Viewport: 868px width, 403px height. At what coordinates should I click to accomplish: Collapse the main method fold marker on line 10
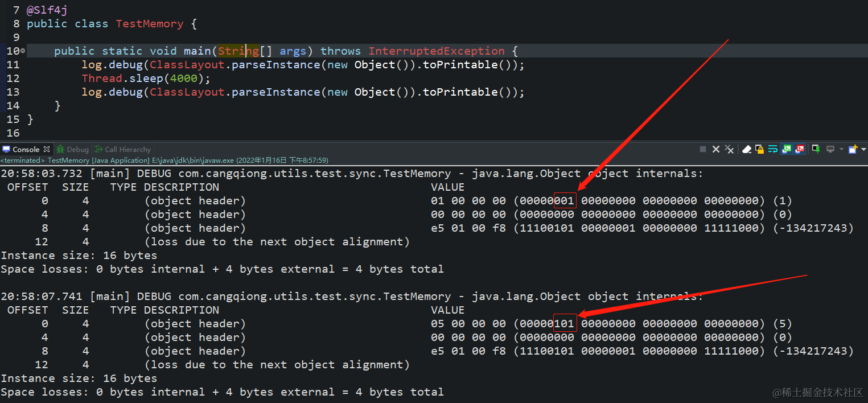tap(23, 51)
